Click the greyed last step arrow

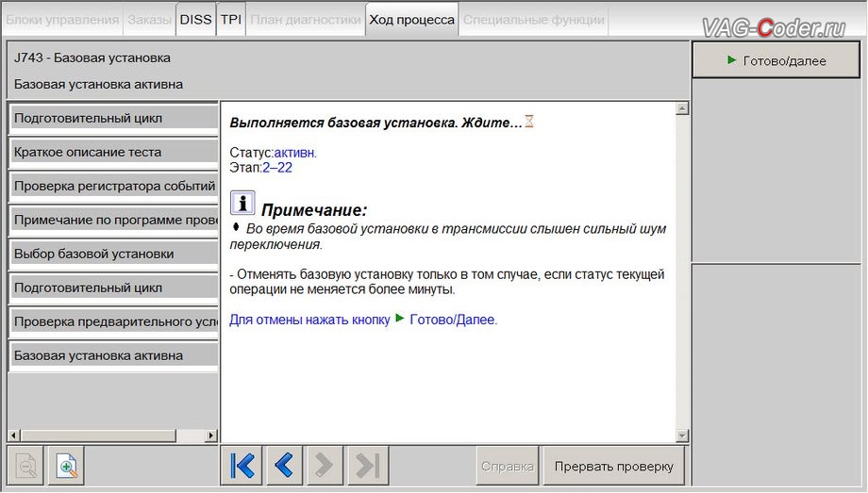click(x=368, y=466)
